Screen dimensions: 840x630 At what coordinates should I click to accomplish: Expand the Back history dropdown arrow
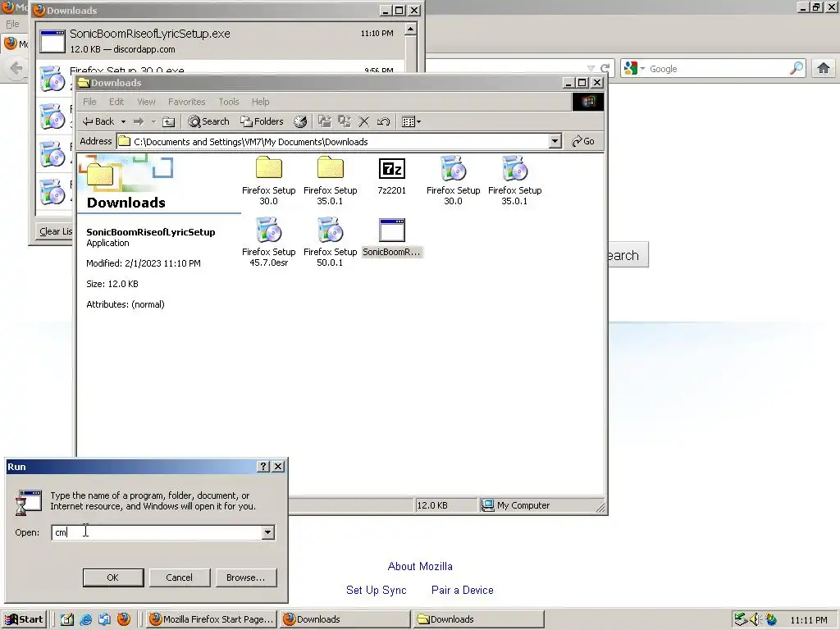pos(123,121)
